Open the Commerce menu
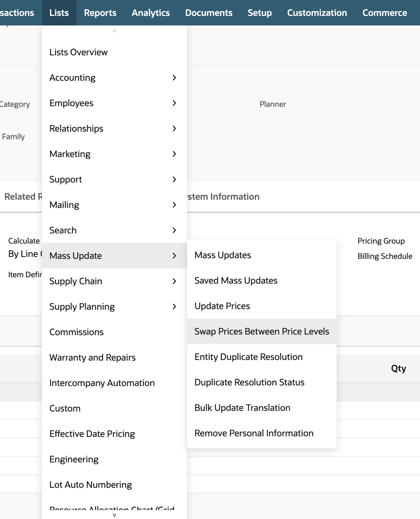This screenshot has height=519, width=420. [385, 13]
